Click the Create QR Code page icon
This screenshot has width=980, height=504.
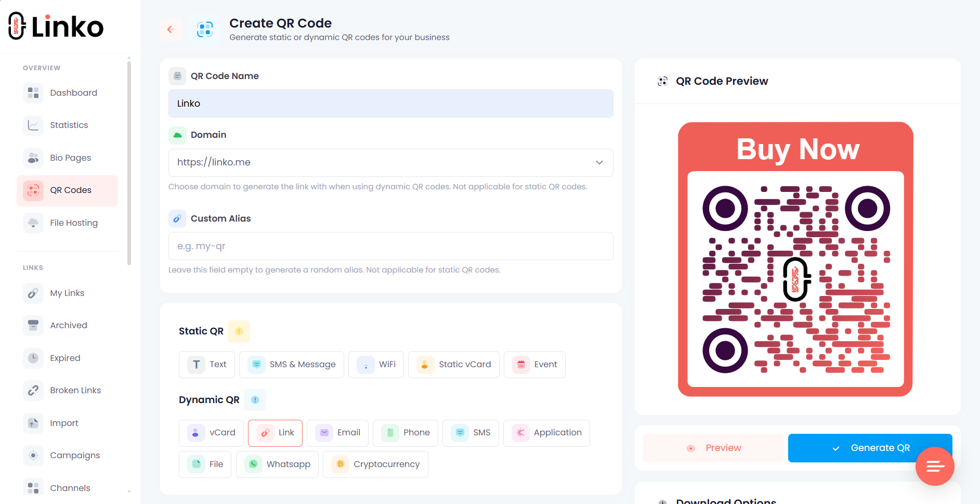pyautogui.click(x=205, y=30)
